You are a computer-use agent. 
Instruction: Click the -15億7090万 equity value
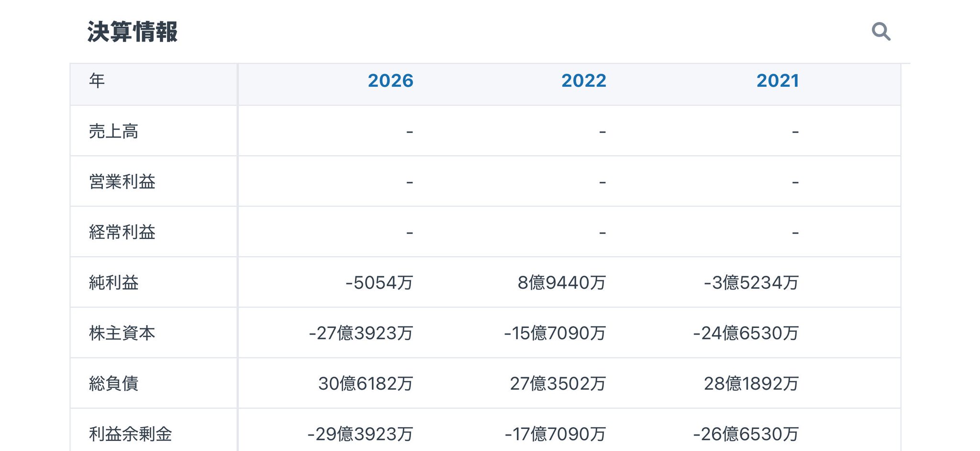pyautogui.click(x=555, y=333)
